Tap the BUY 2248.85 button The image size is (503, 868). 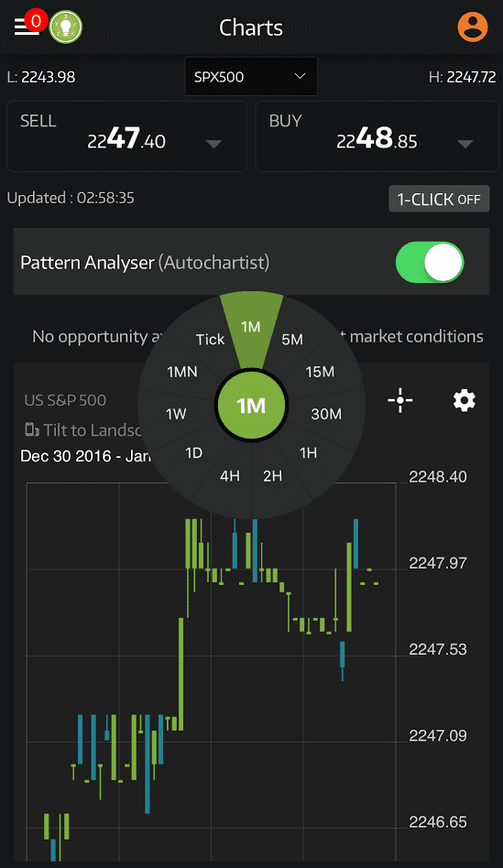377,136
